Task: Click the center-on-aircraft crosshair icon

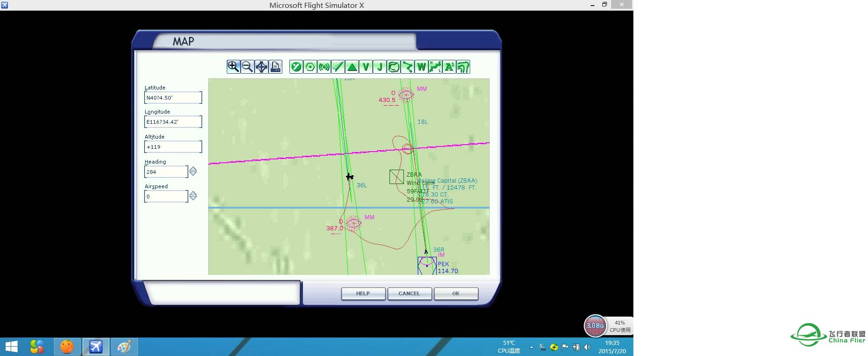Action: (x=261, y=67)
